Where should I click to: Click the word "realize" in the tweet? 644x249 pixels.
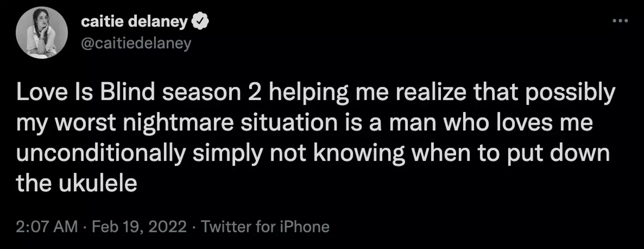tap(419, 93)
